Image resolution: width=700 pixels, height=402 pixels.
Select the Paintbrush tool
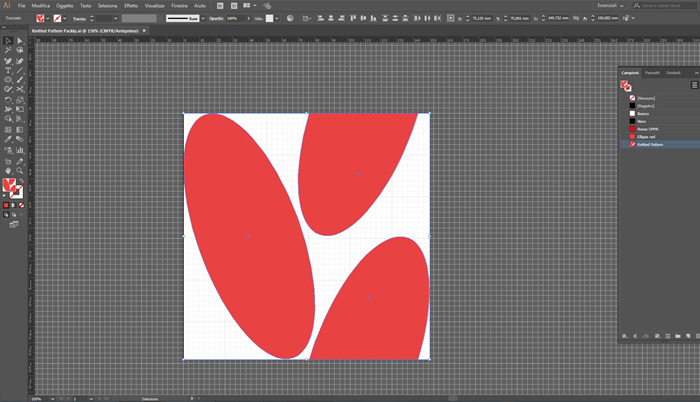(20, 80)
